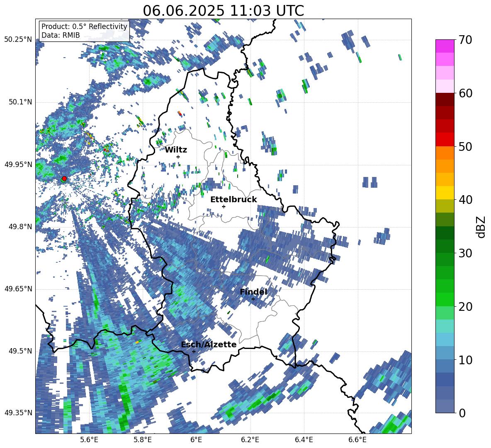Viewport: 491px width, 448px height.
Task: Click the 49.8°N latitude label
Action: [20, 227]
